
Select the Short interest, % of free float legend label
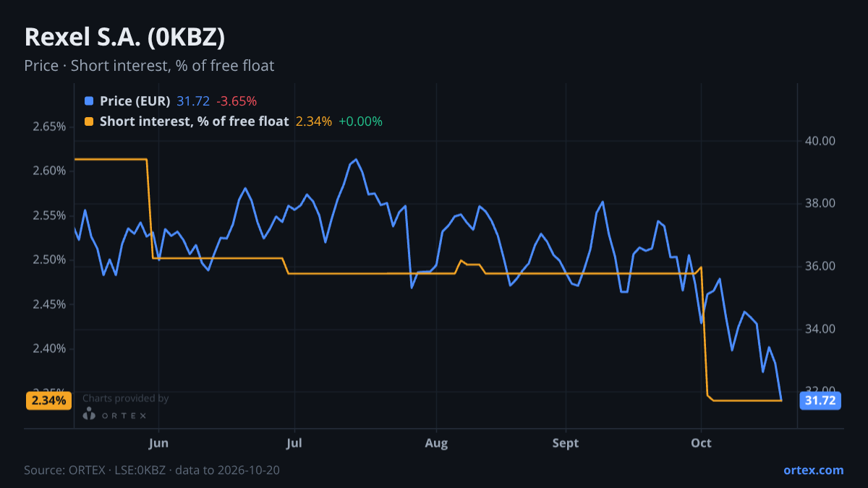click(x=195, y=121)
